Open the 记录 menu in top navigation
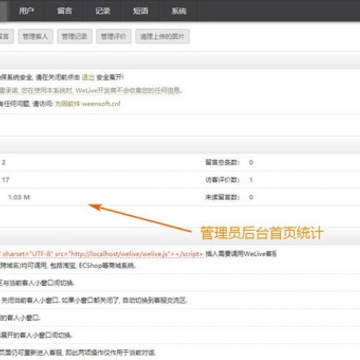This screenshot has width=360, height=360. pos(103,11)
